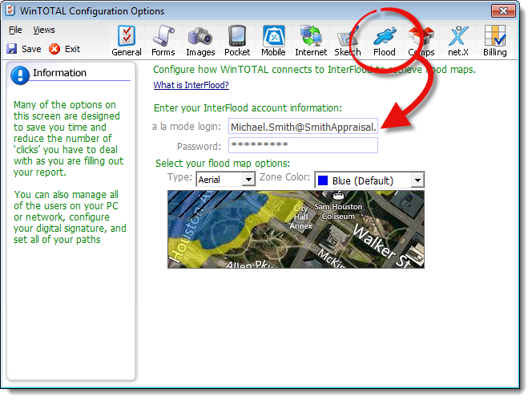The image size is (532, 401).
Task: Click the blue zone color swatch
Action: coord(322,180)
